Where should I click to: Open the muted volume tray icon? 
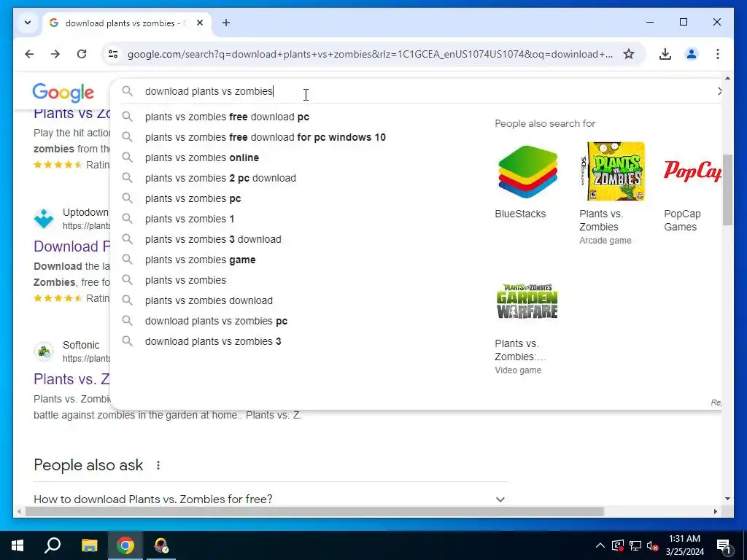653,545
